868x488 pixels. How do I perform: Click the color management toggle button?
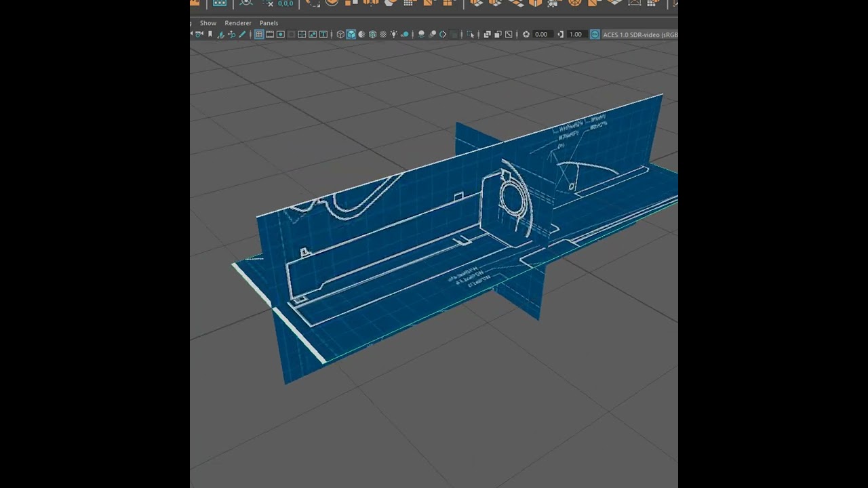point(595,34)
